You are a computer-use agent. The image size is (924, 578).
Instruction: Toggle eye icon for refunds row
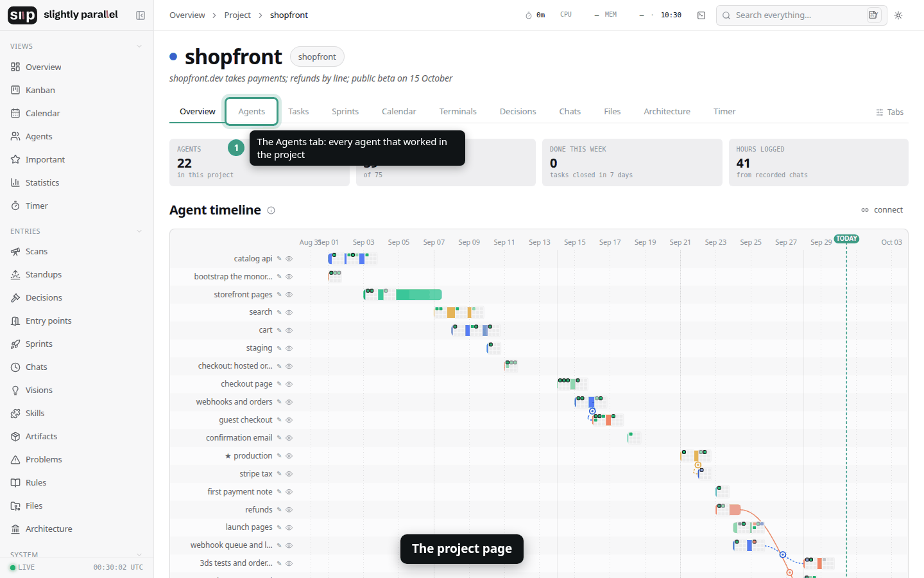(x=289, y=510)
